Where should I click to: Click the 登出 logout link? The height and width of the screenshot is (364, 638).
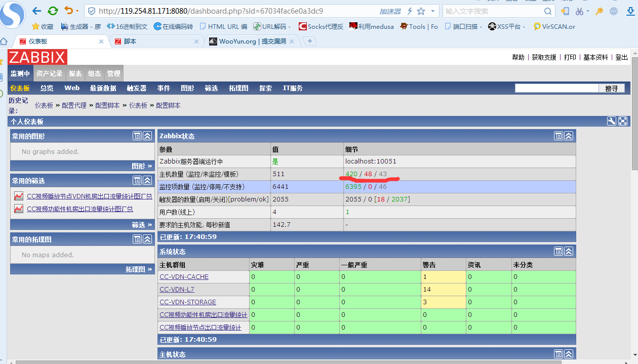pos(621,57)
